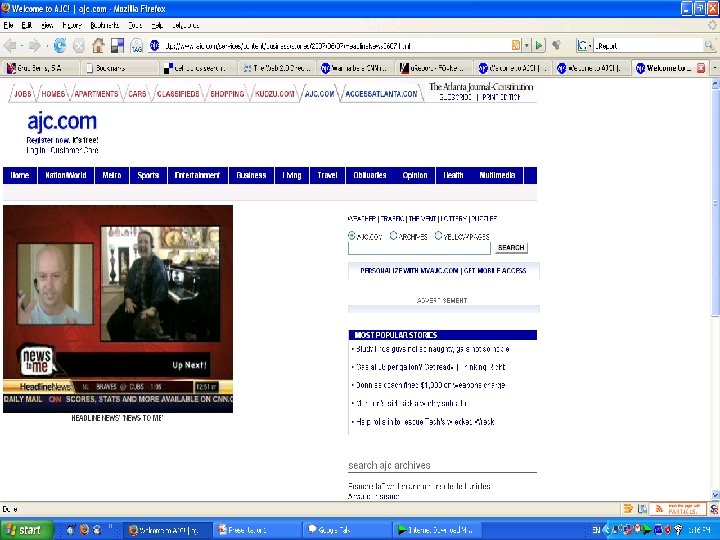Launch Firefox from the Quick Launch bar
Viewport: 720px width, 540px height.
click(x=84, y=529)
